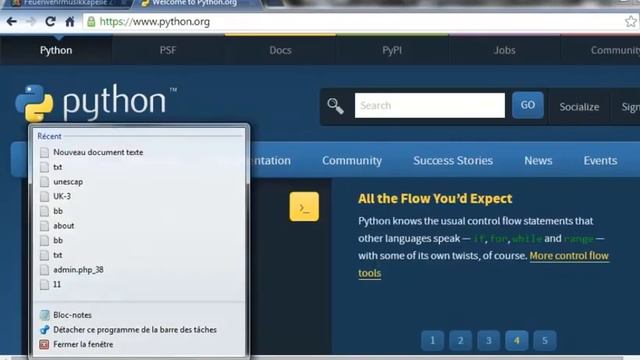This screenshot has height=360, width=640.
Task: Open the PSF top nav tab
Action: pos(168,50)
